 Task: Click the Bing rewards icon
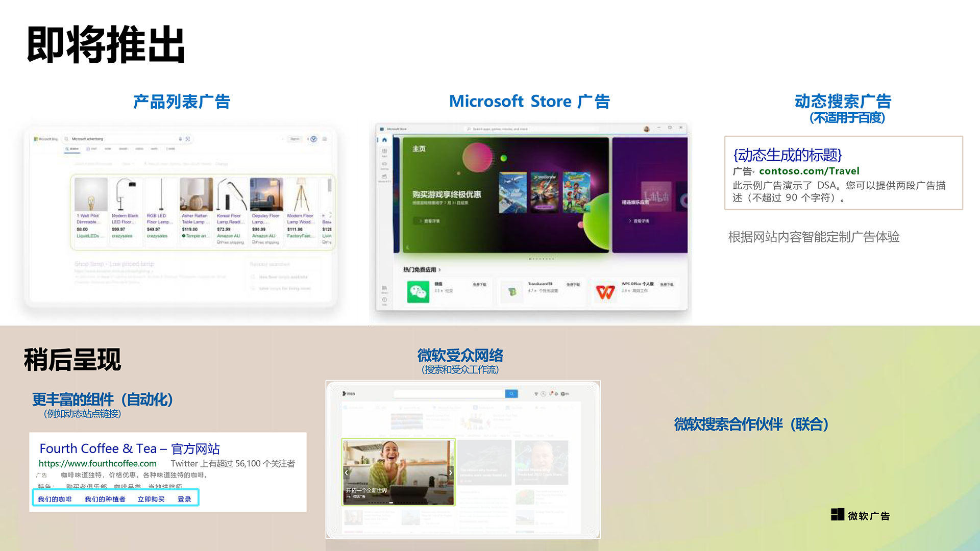(x=314, y=139)
